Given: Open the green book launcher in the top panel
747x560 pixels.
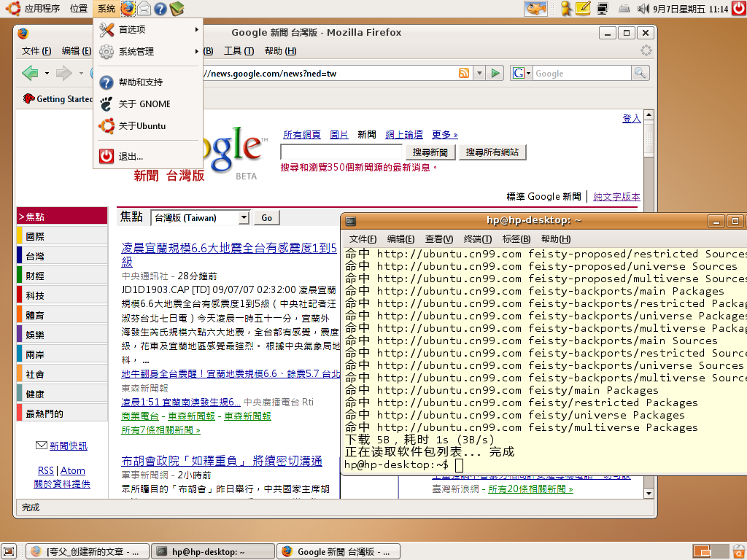Looking at the screenshot, I should click(x=177, y=9).
